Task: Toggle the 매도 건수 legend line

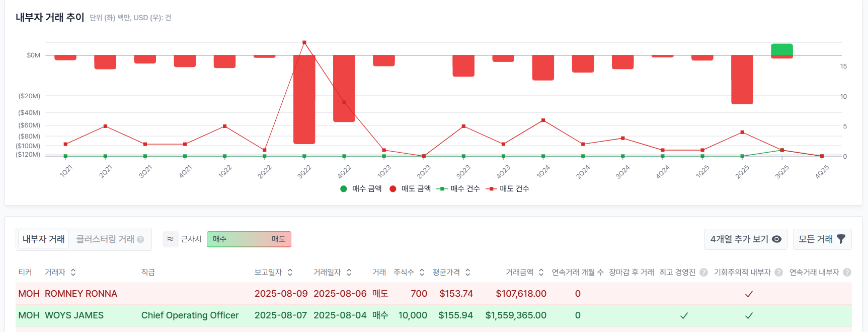Action: click(507, 189)
